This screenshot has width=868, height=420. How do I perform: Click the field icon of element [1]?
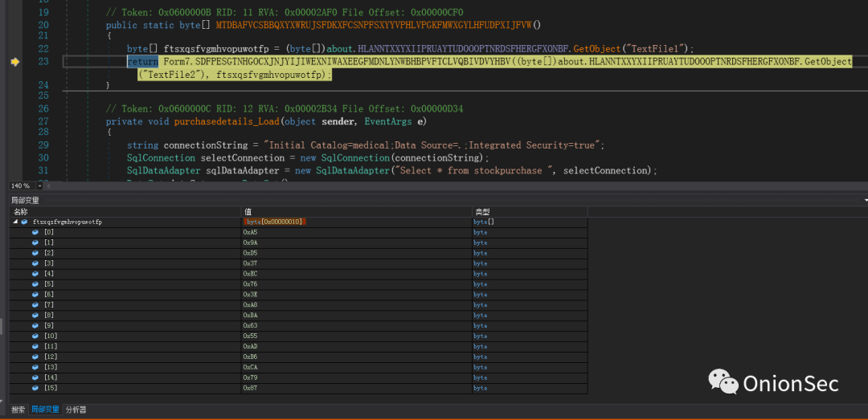pyautogui.click(x=35, y=243)
